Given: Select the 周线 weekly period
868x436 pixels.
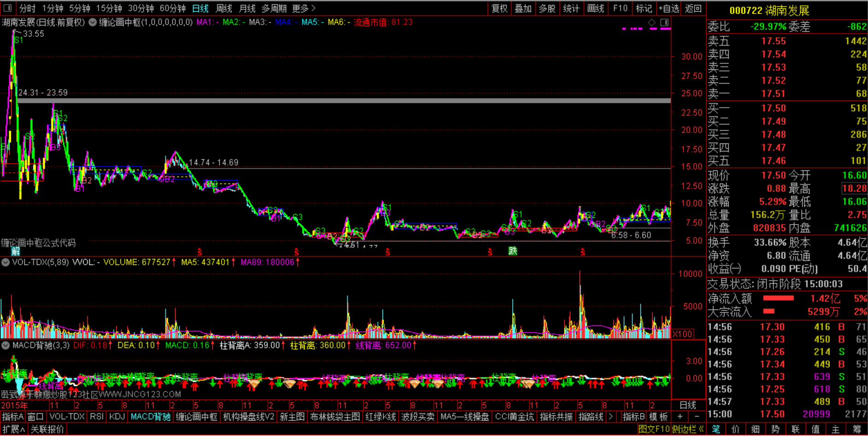Looking at the screenshot, I should [x=224, y=8].
